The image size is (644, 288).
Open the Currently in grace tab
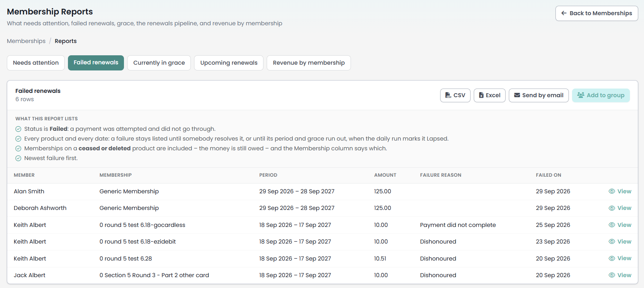[159, 63]
